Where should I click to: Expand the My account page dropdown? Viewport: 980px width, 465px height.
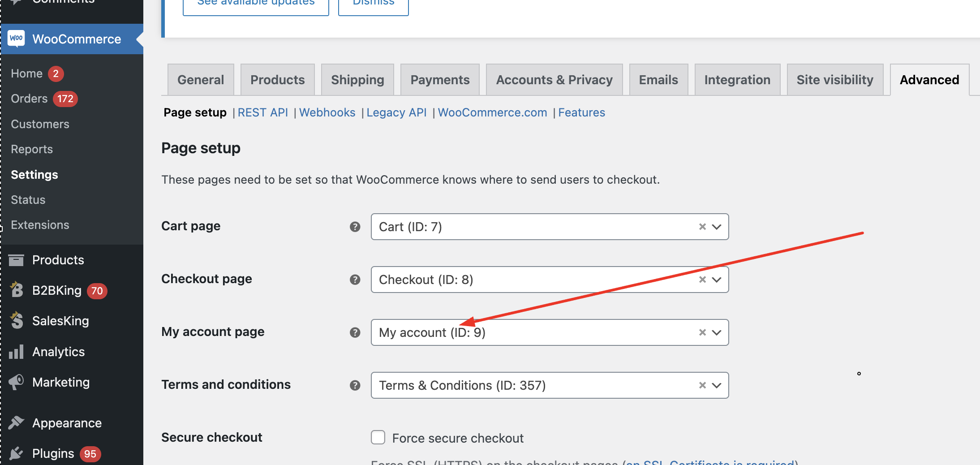coord(717,332)
